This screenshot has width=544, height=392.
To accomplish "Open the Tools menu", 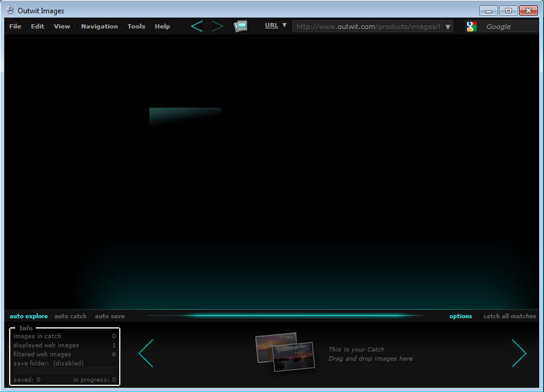I will [136, 27].
